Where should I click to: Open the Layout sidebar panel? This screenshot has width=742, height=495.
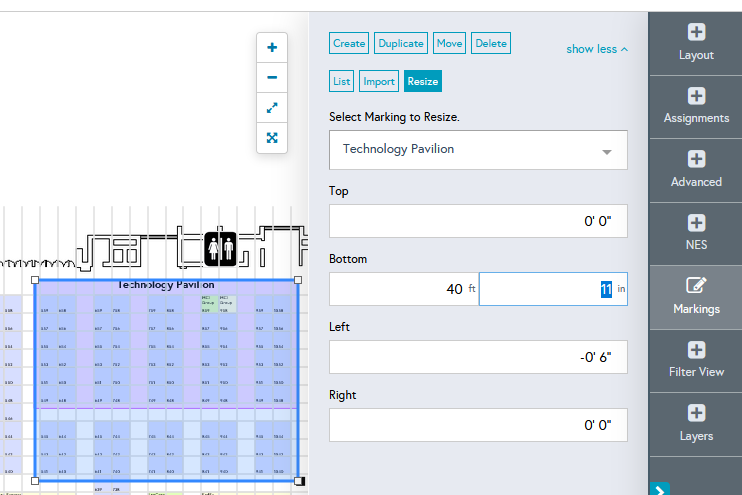coord(696,42)
